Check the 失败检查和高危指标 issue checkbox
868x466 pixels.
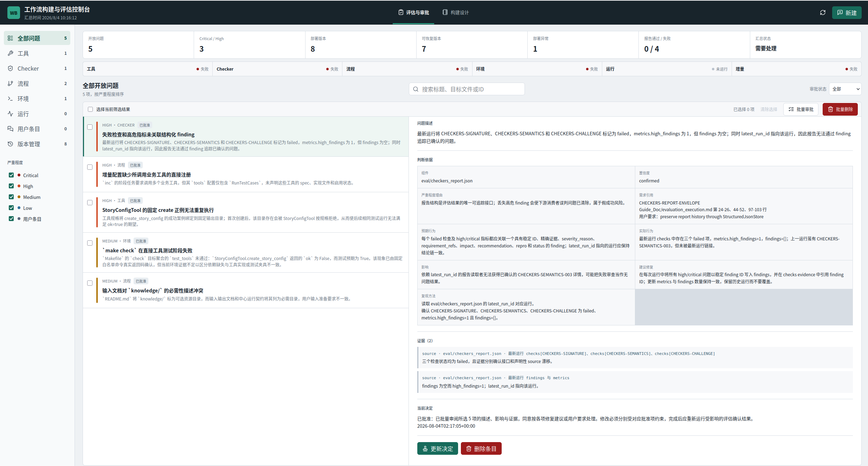(x=90, y=127)
